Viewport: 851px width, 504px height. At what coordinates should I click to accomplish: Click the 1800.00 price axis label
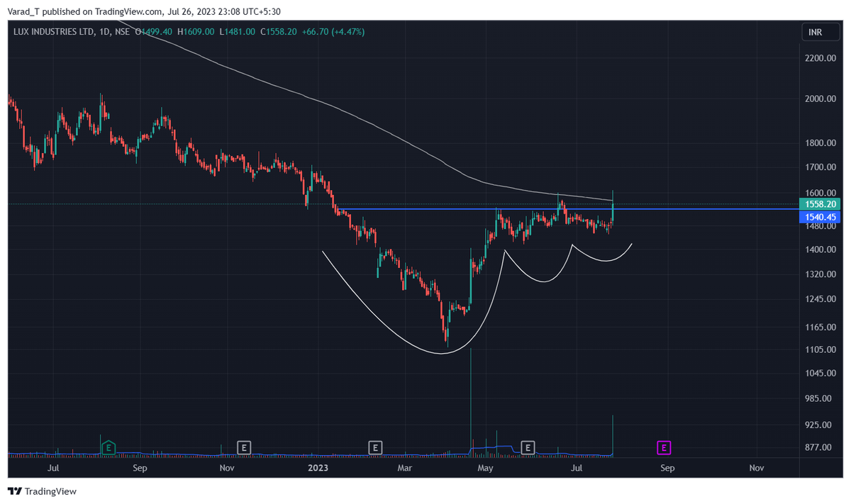coord(822,143)
